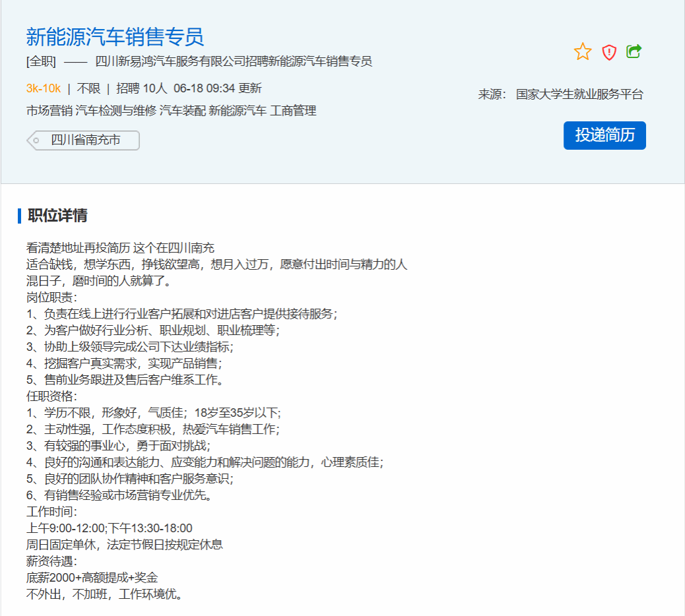Click the 职位详情 section heading
Screen dimensions: 685x616
coord(57,216)
